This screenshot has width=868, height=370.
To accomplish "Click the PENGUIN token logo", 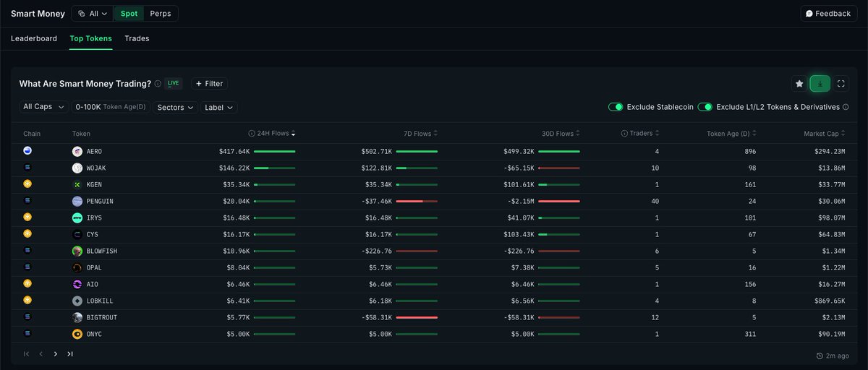I will (x=77, y=202).
